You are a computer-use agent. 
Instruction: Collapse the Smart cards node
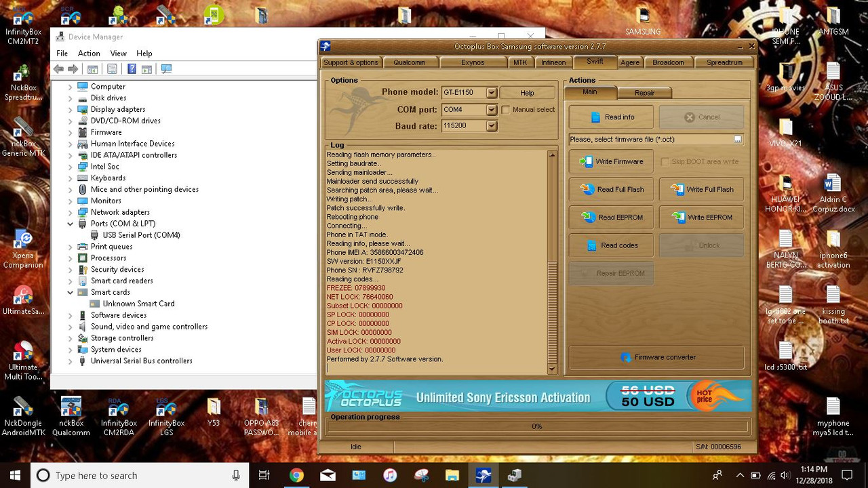(70, 292)
